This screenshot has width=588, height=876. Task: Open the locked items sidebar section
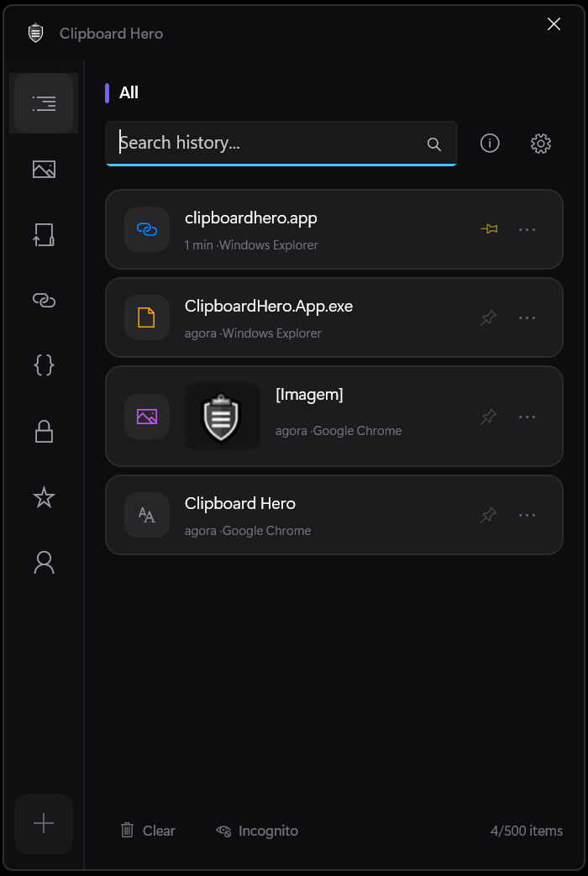(x=44, y=432)
